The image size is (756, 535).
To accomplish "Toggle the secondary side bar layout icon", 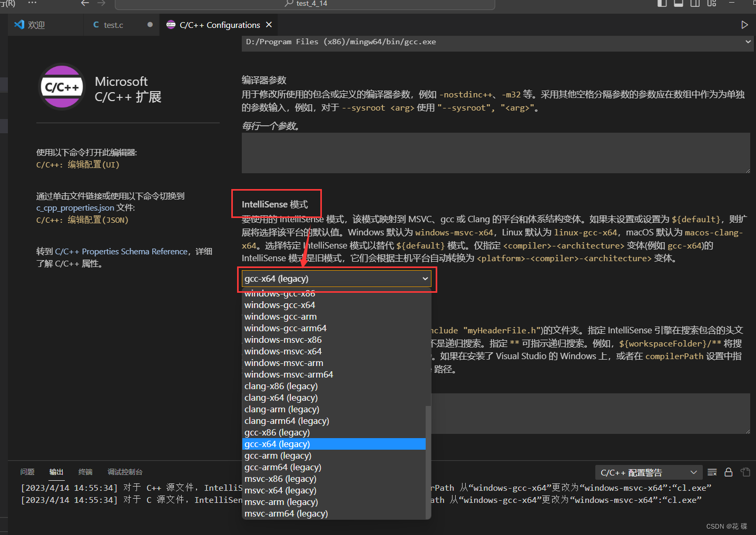I will [695, 3].
